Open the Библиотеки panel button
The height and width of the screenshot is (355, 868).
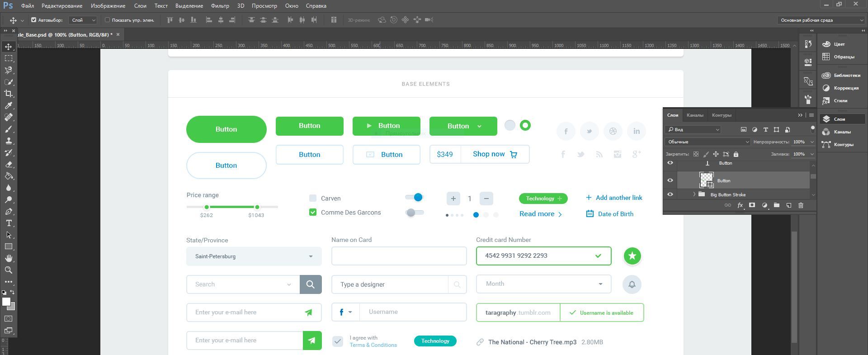842,75
